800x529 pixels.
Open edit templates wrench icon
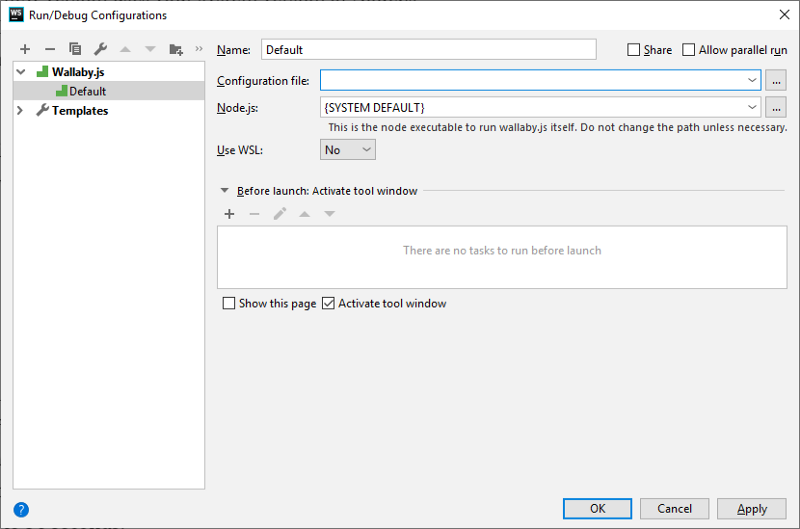click(x=101, y=49)
